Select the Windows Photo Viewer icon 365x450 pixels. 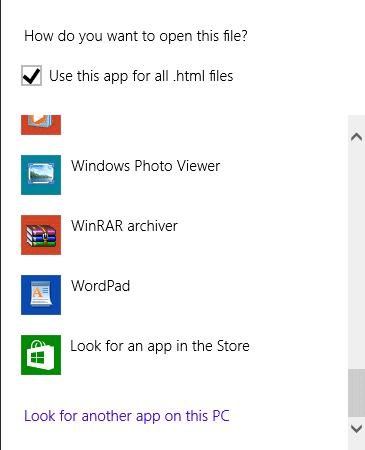41,175
